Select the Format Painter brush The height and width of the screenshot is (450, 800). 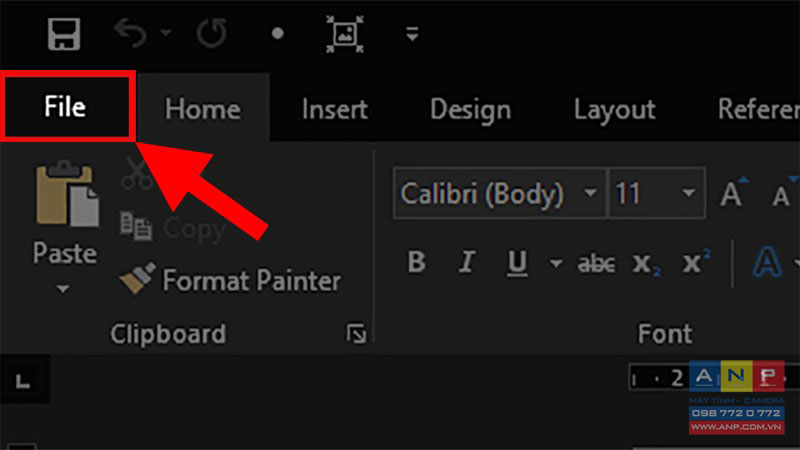[x=231, y=280]
